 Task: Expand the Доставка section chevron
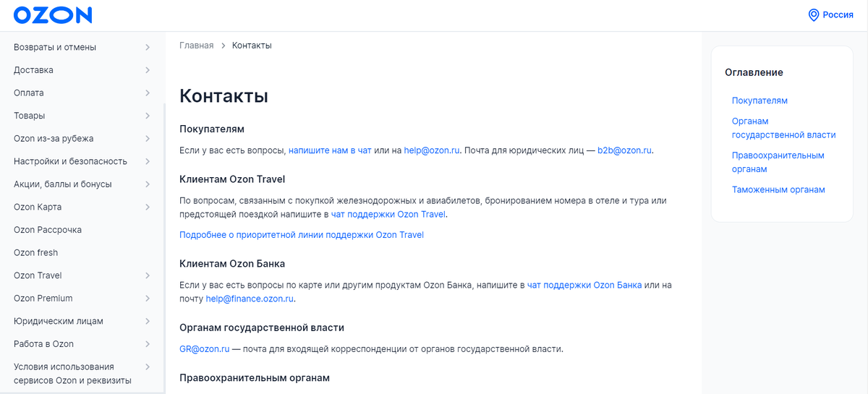point(148,70)
